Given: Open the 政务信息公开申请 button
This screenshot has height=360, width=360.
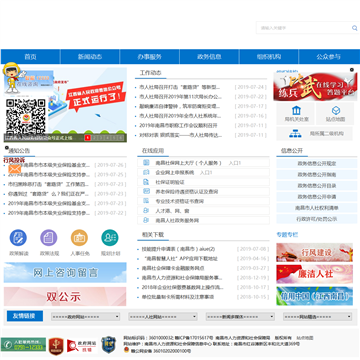Looking at the screenshot, I should click(316, 197).
